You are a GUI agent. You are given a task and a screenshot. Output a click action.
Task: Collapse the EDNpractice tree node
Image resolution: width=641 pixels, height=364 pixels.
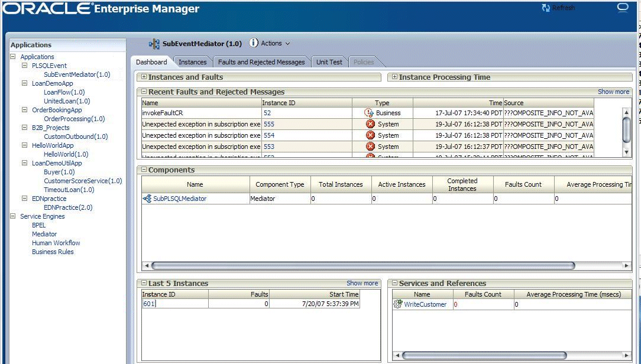coord(24,198)
